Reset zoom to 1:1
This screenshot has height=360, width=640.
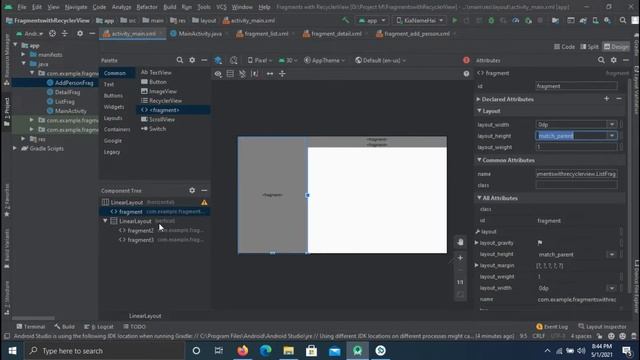coord(460,282)
